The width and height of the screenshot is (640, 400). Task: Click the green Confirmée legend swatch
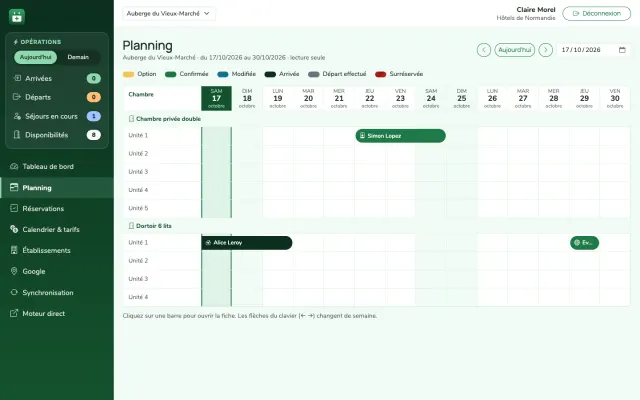(x=171, y=74)
